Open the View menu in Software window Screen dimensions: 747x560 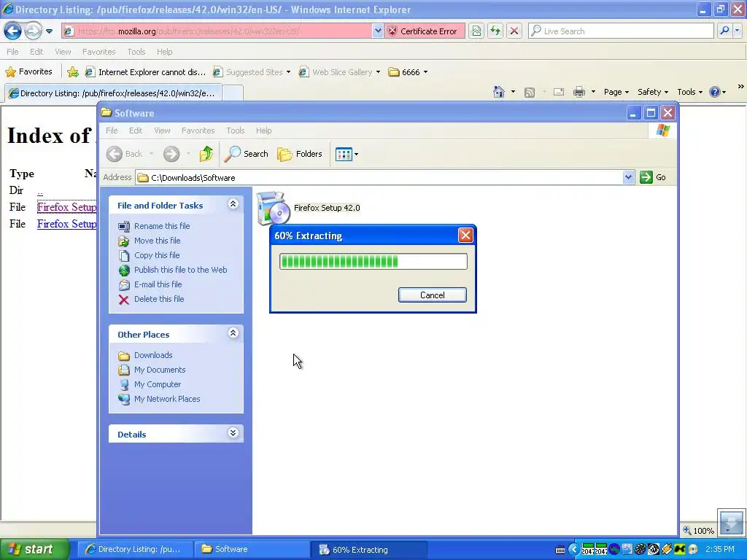point(162,131)
